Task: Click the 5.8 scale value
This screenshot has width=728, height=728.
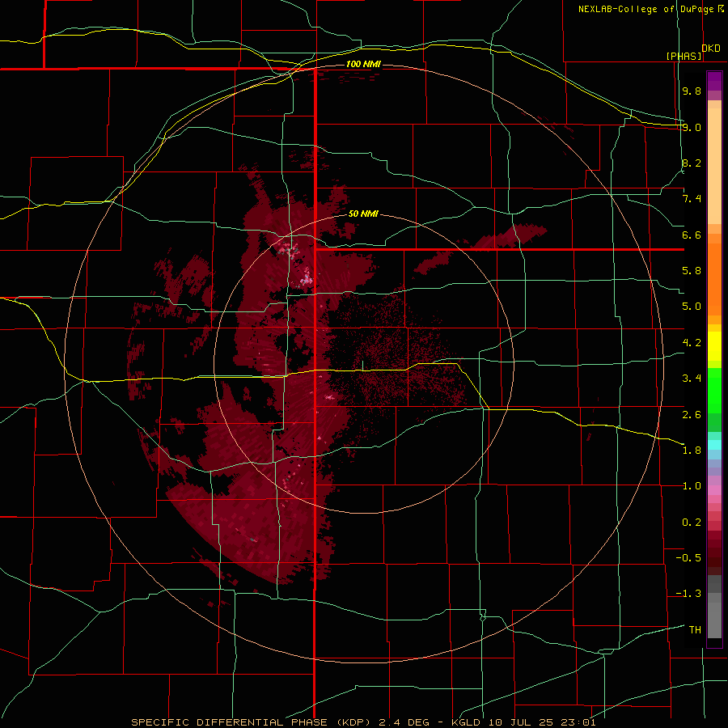Action: [692, 271]
